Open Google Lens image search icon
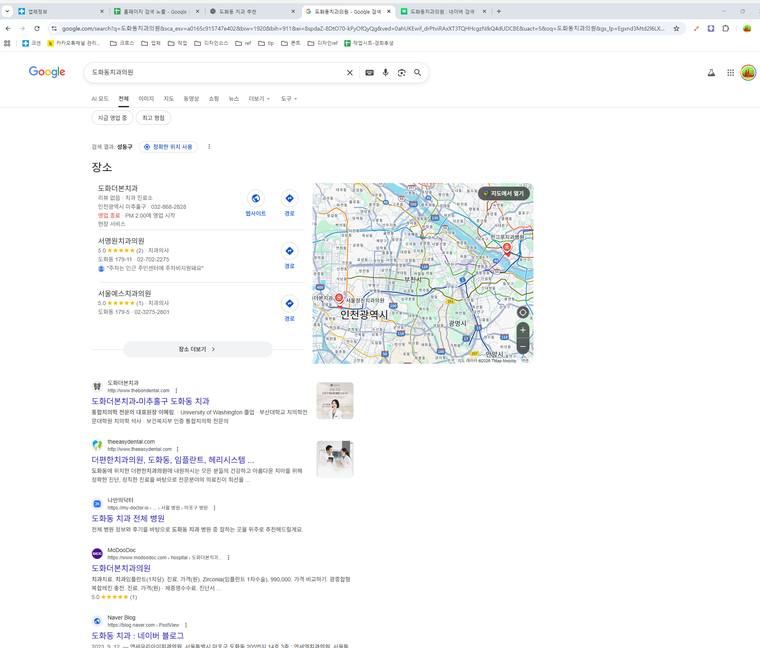 click(401, 73)
